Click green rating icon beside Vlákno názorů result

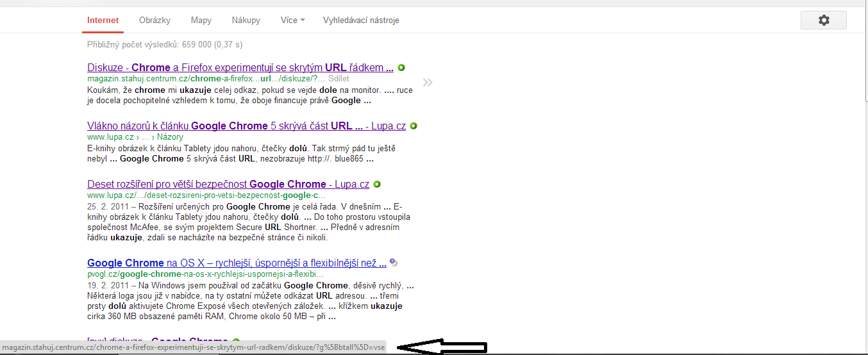413,126
